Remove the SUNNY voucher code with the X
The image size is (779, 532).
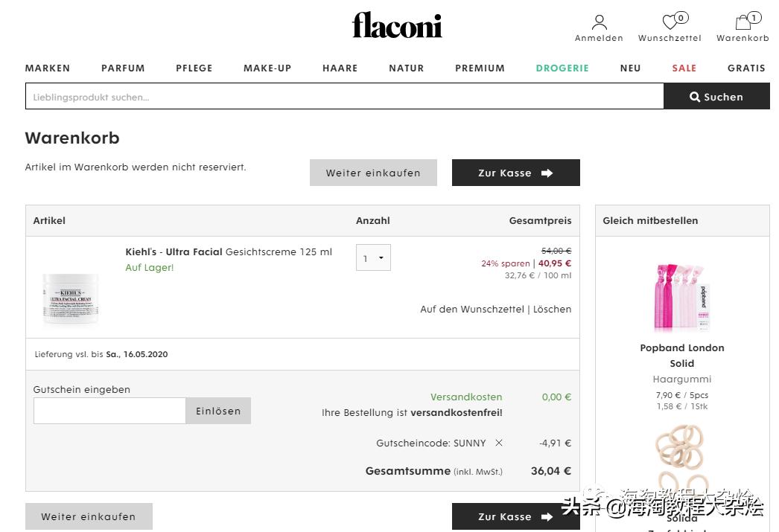point(499,443)
